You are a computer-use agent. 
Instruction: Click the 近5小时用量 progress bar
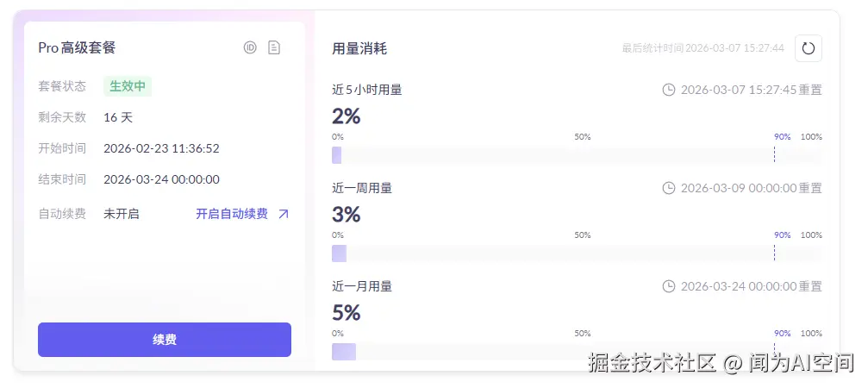click(x=576, y=155)
